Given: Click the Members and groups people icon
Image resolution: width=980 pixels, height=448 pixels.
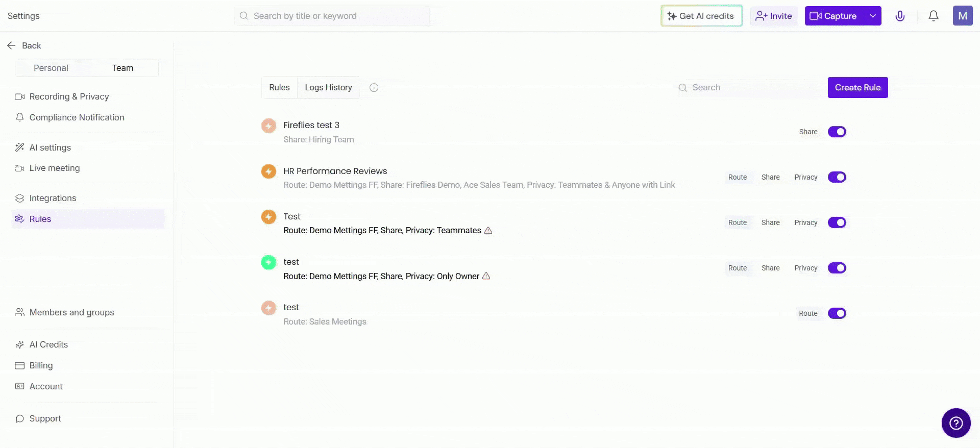Looking at the screenshot, I should 20,312.
